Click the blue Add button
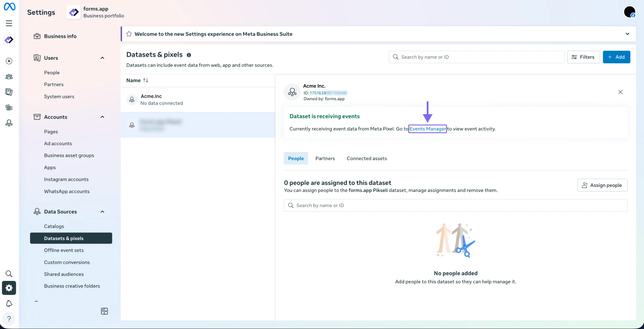Screen dimensions: 644x329 coord(616,57)
